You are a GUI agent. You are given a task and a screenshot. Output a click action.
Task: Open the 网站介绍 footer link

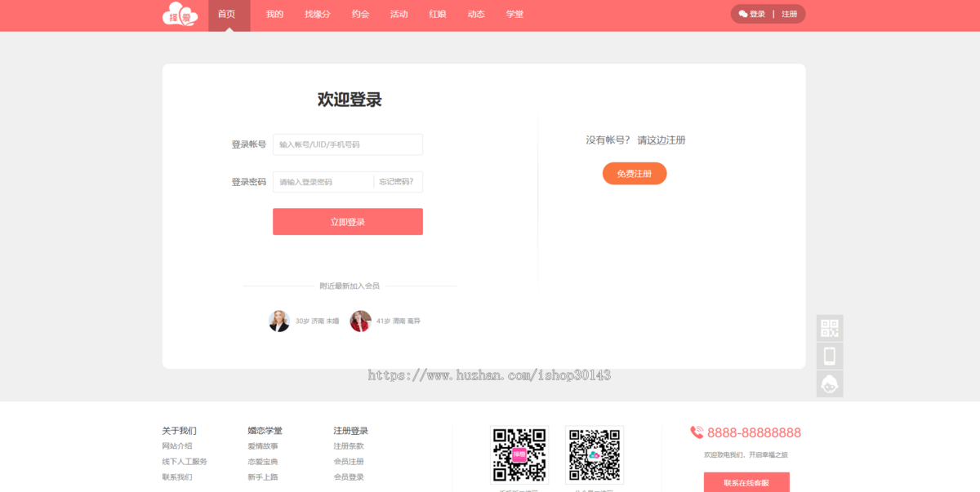pos(176,445)
